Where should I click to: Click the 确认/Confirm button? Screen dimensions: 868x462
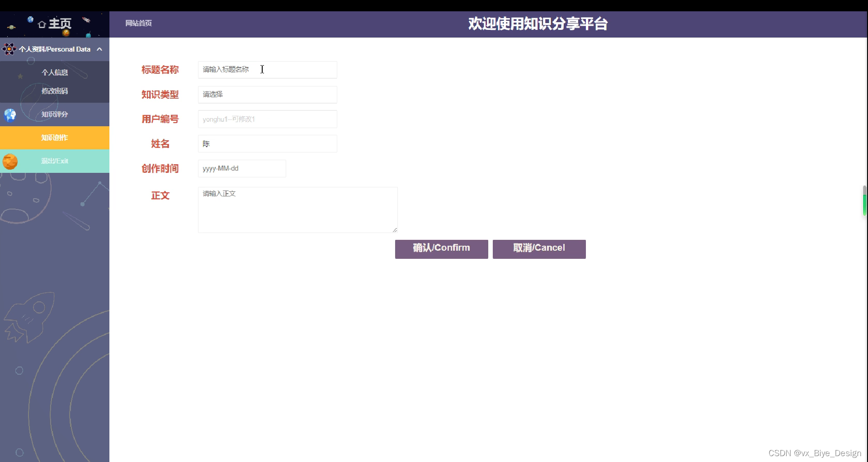coord(441,249)
